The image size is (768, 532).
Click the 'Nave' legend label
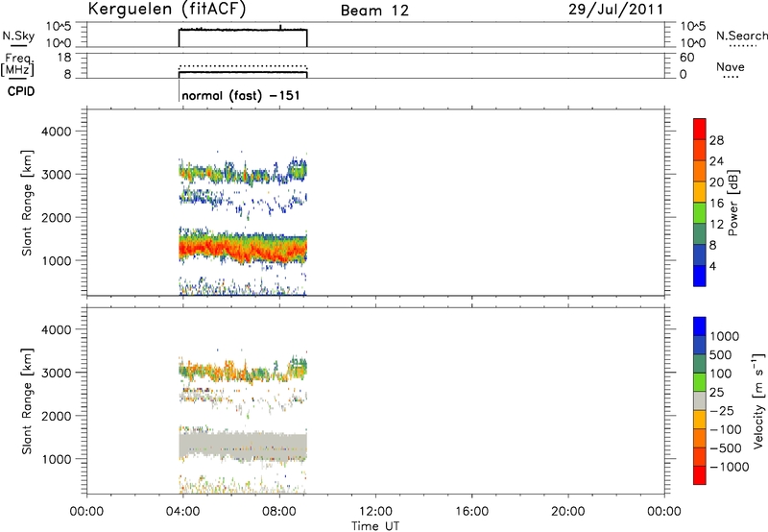point(731,66)
